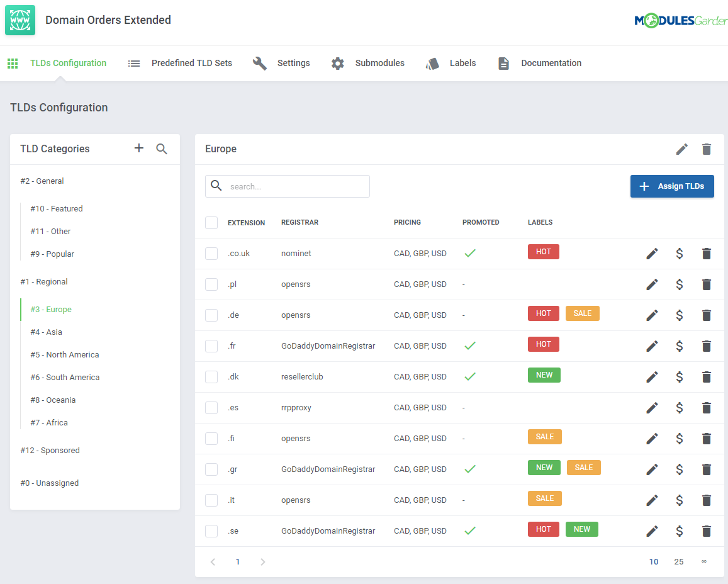
Task: Edit the Europe category with pencil icon
Action: pyautogui.click(x=681, y=149)
